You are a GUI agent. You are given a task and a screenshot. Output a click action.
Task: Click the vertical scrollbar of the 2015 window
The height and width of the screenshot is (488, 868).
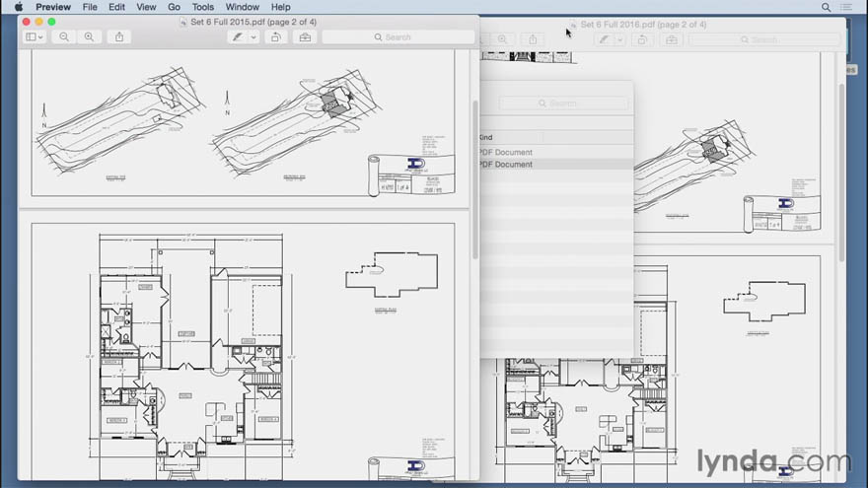pyautogui.click(x=475, y=179)
